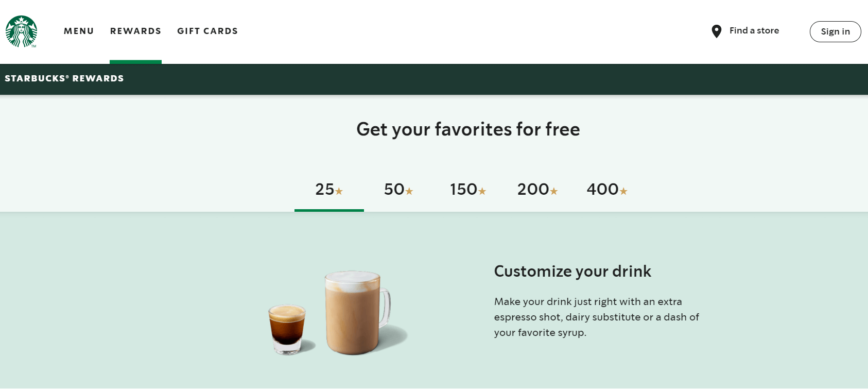Click the Get your favorites for free heading
Image resolution: width=868 pixels, height=389 pixels.
(468, 129)
